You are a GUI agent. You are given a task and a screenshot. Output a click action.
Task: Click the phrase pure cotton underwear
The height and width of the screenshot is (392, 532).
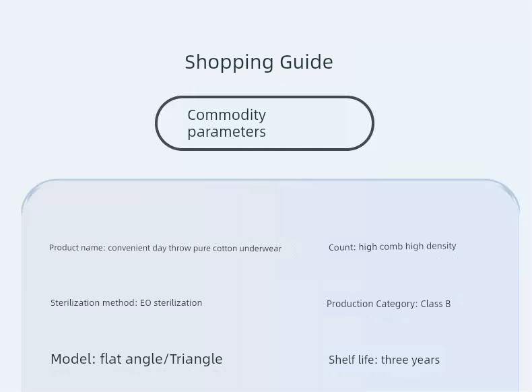coord(237,249)
